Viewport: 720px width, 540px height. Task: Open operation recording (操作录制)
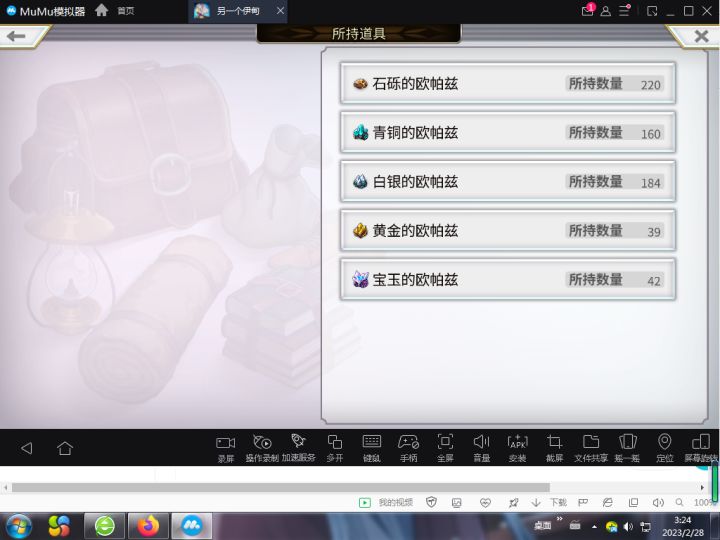[262, 448]
